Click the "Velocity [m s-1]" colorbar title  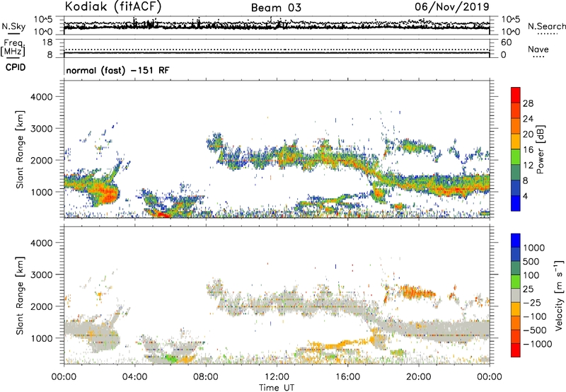coord(559,295)
